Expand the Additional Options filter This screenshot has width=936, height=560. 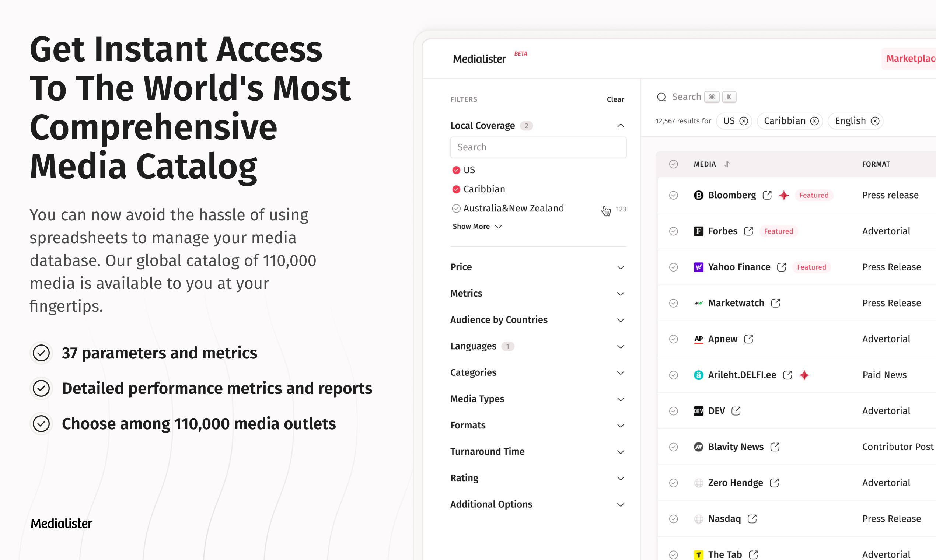(621, 505)
